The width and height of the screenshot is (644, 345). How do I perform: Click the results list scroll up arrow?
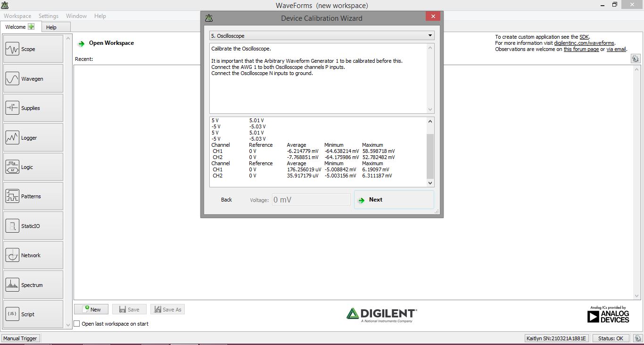(430, 121)
